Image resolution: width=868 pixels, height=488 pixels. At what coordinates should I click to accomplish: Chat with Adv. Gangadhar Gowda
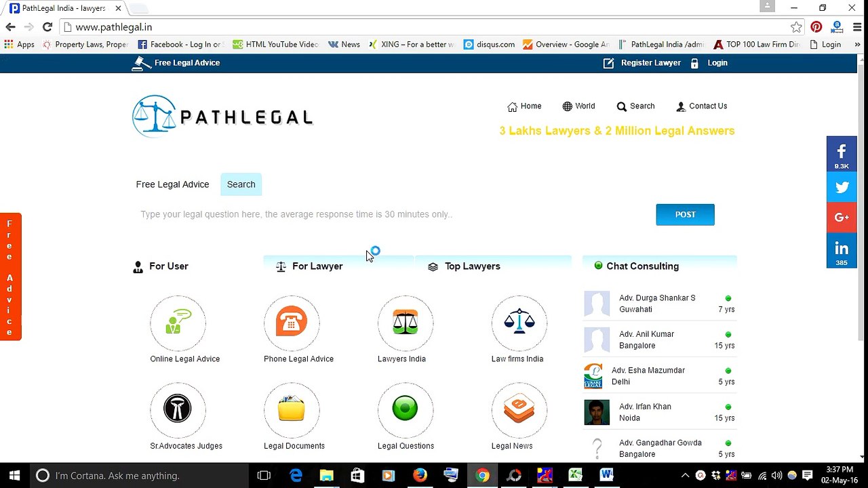click(x=660, y=449)
